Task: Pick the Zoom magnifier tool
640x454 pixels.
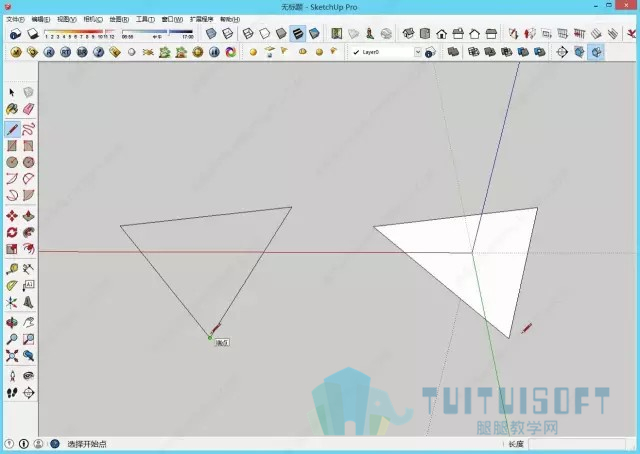Action: pyautogui.click(x=12, y=339)
